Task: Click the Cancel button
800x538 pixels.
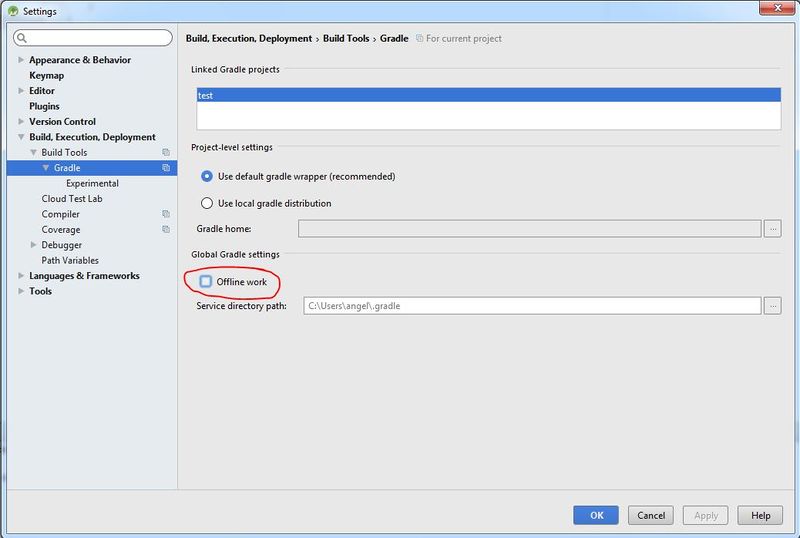Action: [651, 515]
